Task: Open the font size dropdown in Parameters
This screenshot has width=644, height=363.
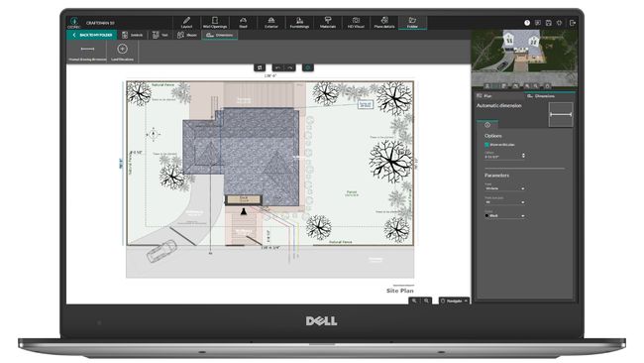Action: (x=504, y=202)
